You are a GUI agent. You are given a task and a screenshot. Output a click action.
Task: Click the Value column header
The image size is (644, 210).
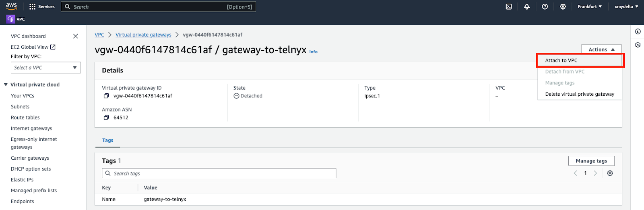click(151, 187)
